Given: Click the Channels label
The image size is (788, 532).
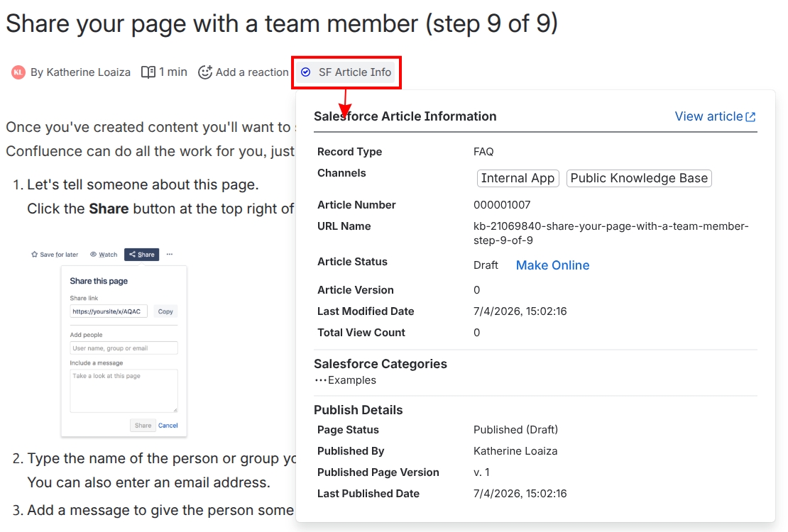Looking at the screenshot, I should [341, 173].
